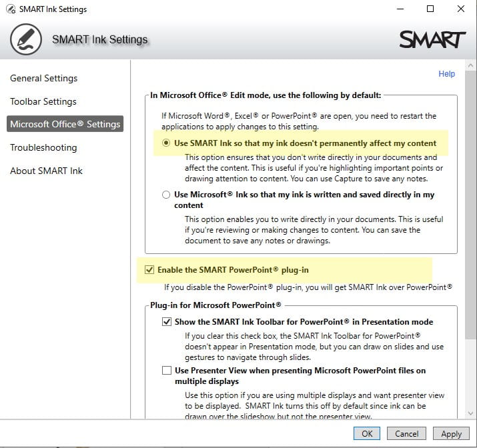Select the Use SMART Ink radio option
This screenshot has width=477, height=448.
pos(166,143)
